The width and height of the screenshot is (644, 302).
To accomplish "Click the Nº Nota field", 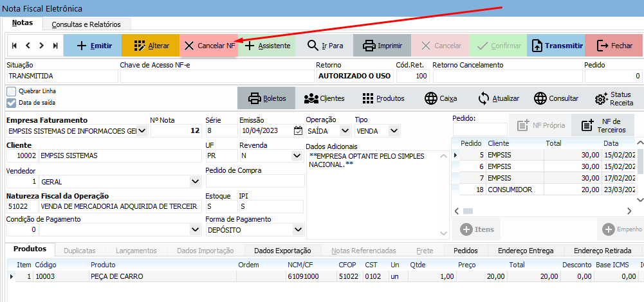I will point(176,131).
